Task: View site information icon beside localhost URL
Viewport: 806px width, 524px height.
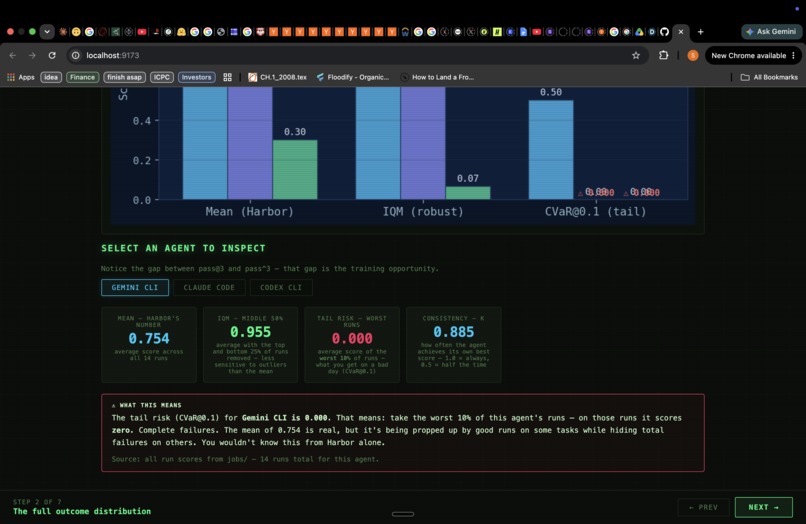Action: pos(76,55)
